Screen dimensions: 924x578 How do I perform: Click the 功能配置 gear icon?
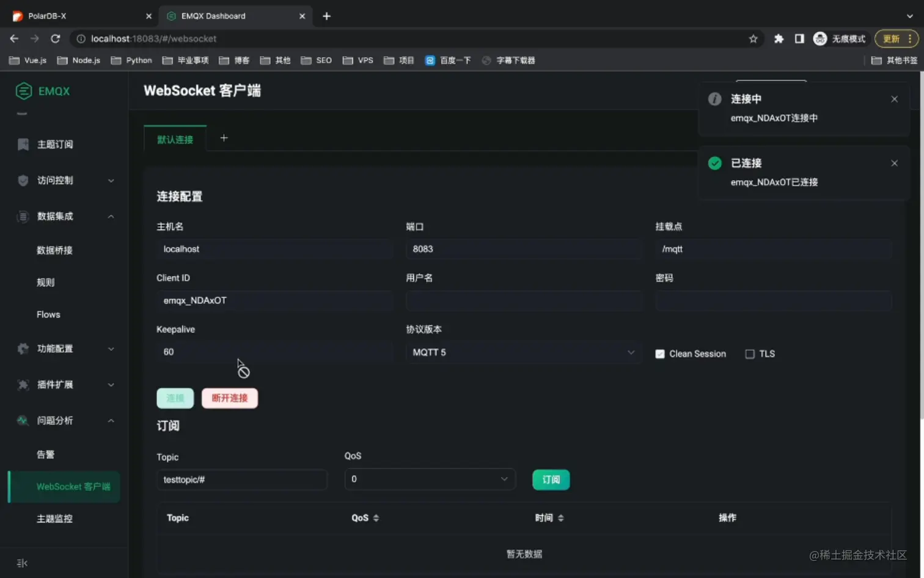tap(23, 349)
